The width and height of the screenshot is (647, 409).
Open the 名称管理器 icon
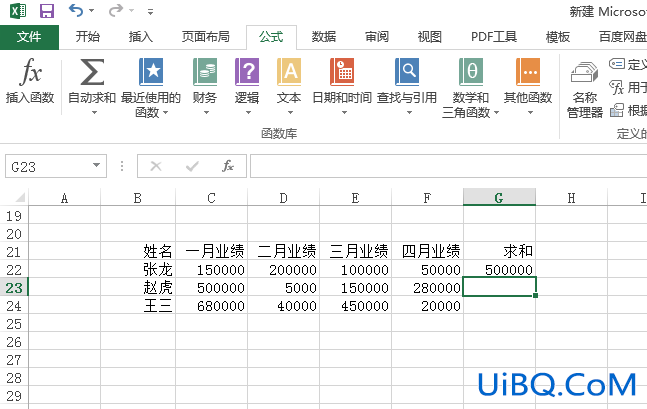[584, 73]
